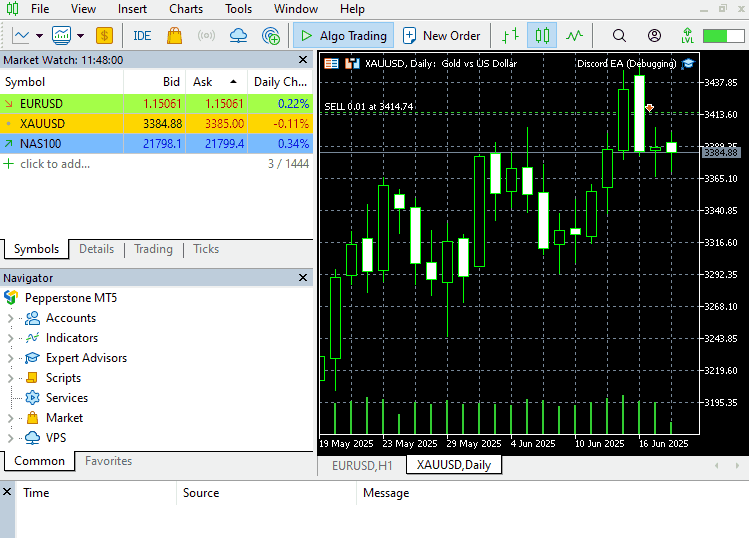Open the line chart type icon
Image resolution: width=749 pixels, height=538 pixels.
(x=21, y=35)
